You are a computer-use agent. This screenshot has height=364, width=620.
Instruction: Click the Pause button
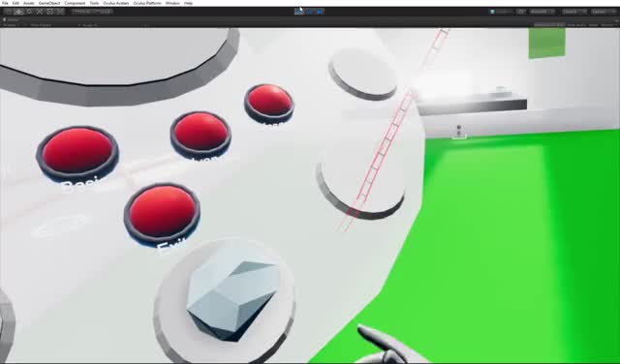tap(310, 12)
